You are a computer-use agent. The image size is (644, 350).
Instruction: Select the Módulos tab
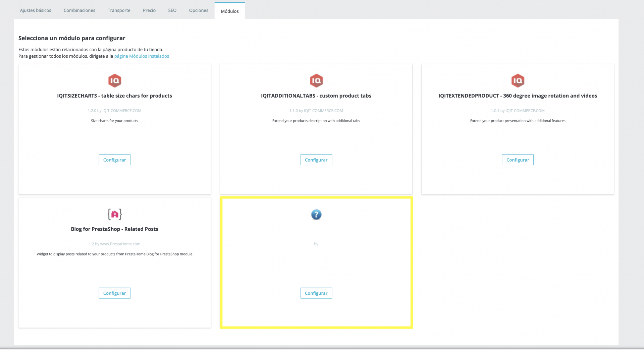coord(230,11)
